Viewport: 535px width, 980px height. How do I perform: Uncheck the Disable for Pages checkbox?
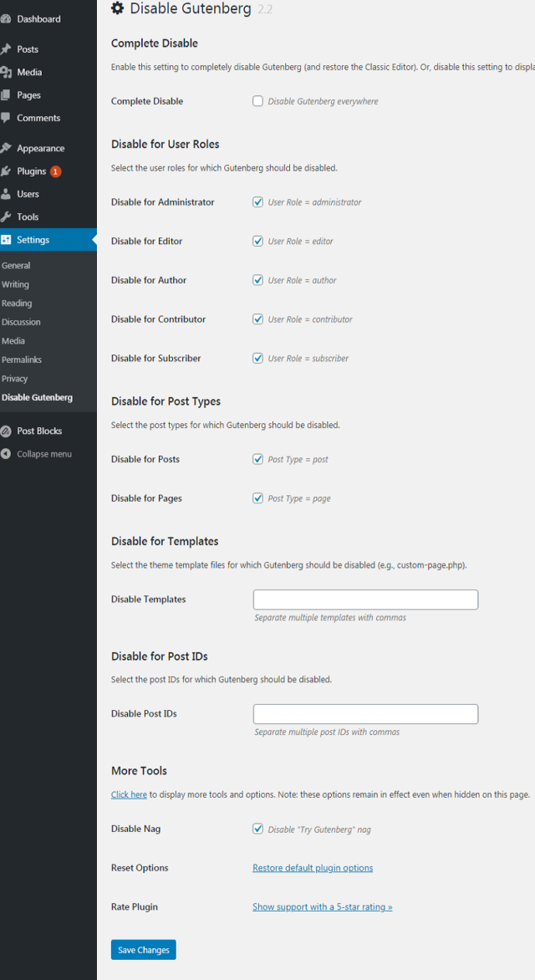(257, 498)
